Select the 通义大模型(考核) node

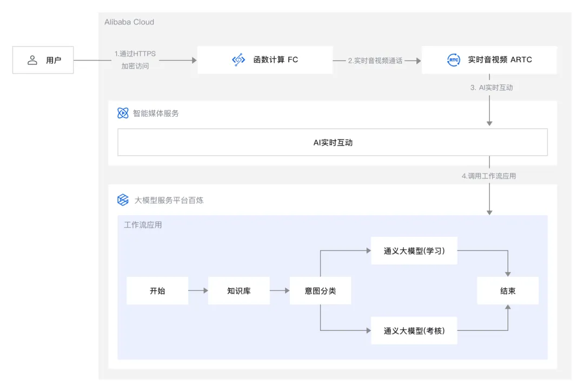(x=414, y=330)
